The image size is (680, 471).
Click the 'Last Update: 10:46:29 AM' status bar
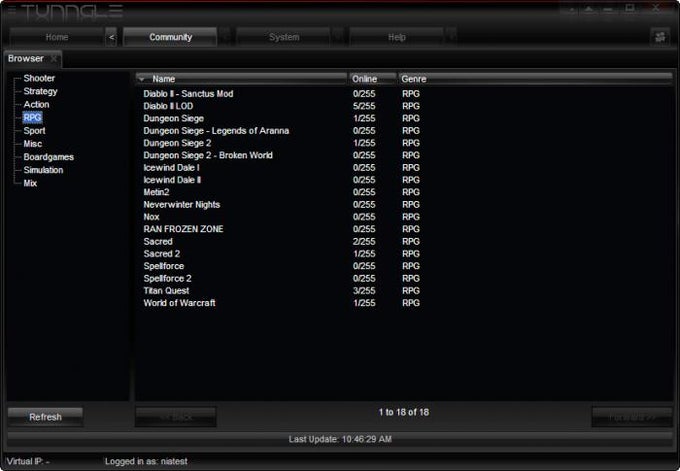coord(340,439)
